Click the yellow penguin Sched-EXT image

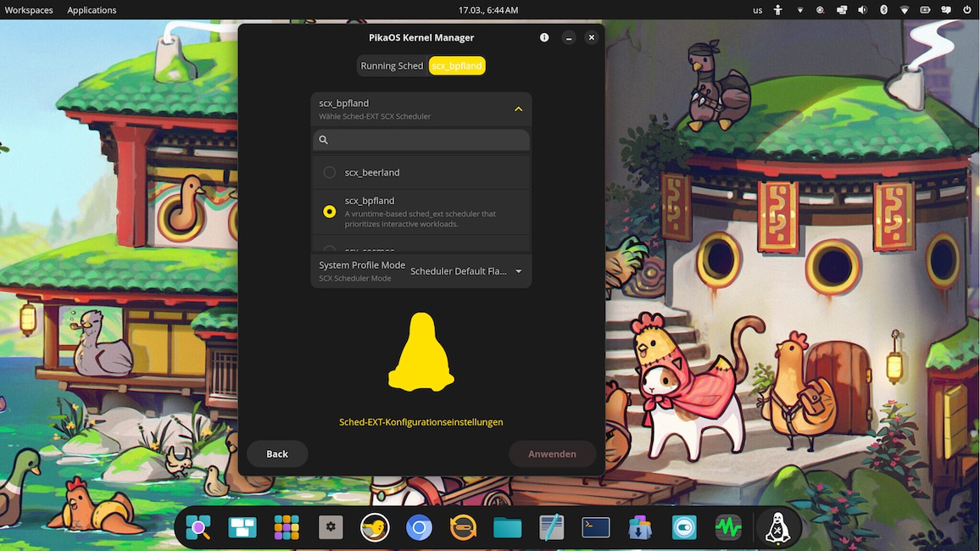421,353
